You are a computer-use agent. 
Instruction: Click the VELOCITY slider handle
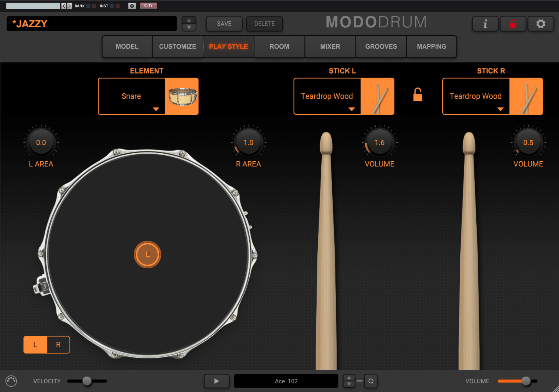(x=87, y=381)
